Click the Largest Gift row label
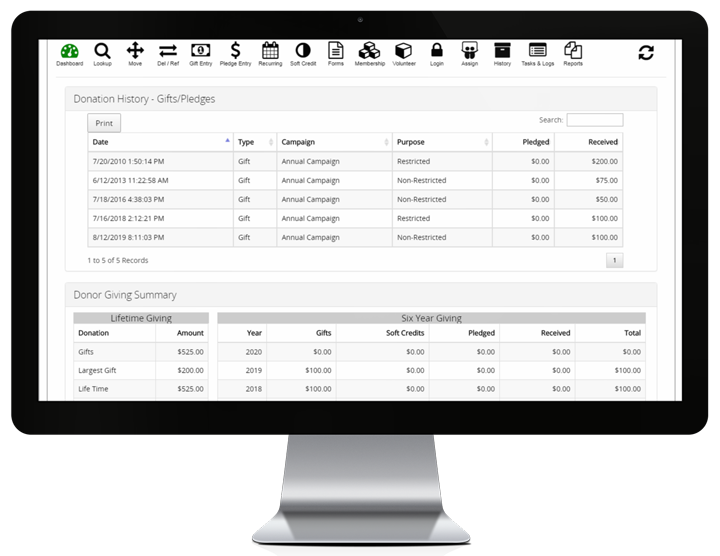 pos(97,371)
